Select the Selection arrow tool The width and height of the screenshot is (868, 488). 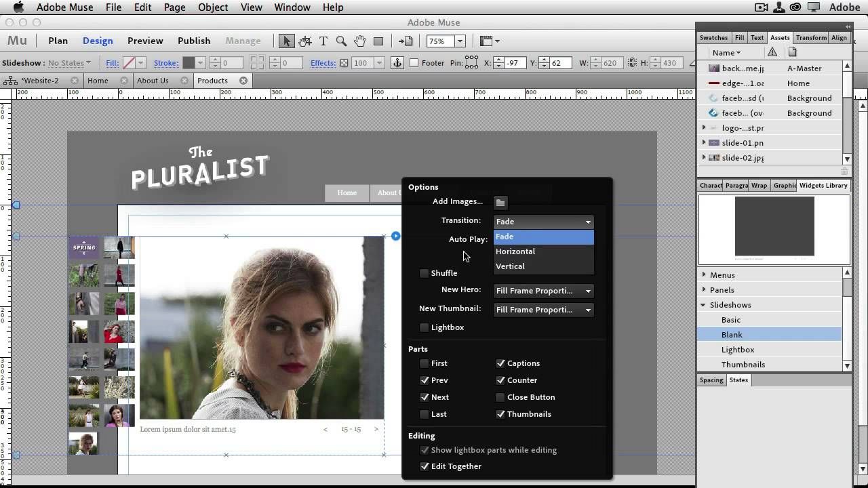[x=286, y=41]
